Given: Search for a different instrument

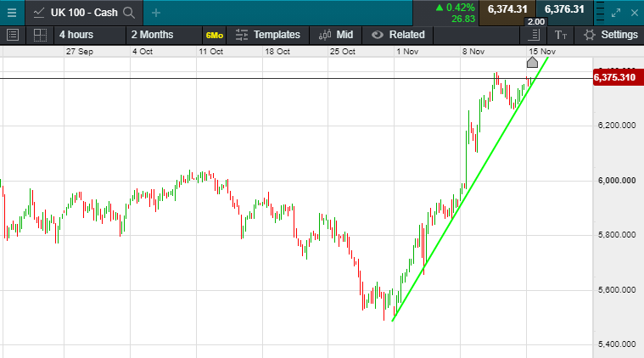Looking at the screenshot, I should click(x=129, y=13).
